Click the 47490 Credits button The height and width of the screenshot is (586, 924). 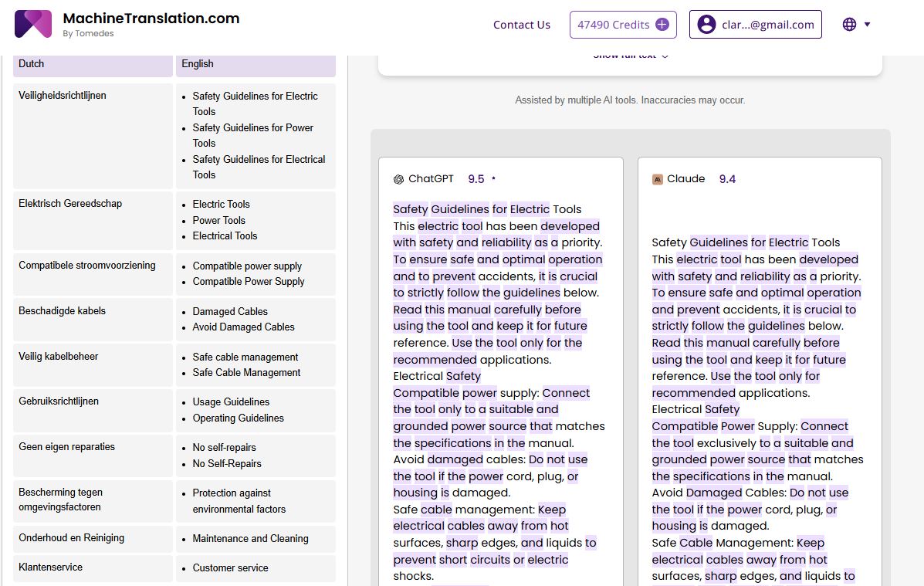pyautogui.click(x=613, y=25)
